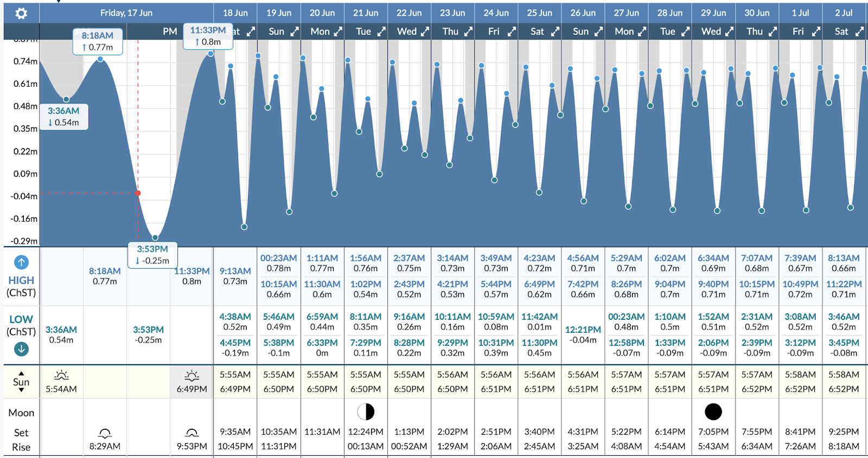The width and height of the screenshot is (868, 458).
Task: Click the 7:05PM moonset time on 29 Jun
Action: (x=713, y=432)
